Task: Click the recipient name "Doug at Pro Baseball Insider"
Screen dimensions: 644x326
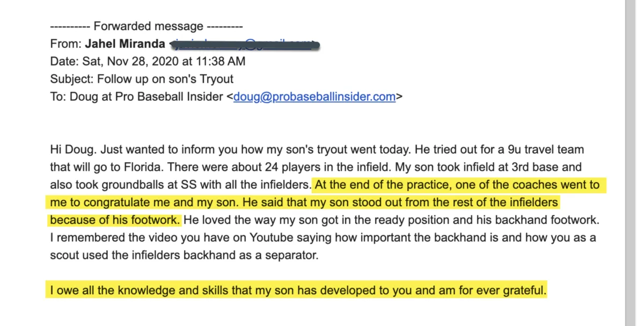Action: [x=146, y=97]
